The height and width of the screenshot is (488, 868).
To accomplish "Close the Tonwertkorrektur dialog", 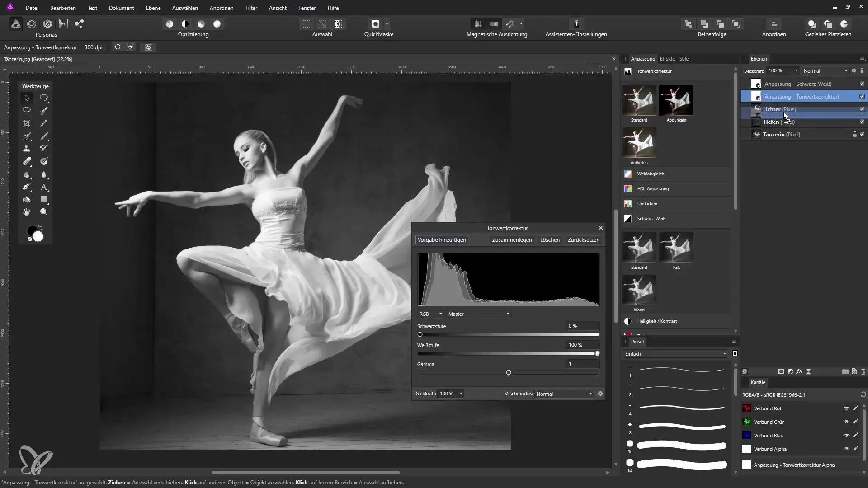I will tap(600, 228).
